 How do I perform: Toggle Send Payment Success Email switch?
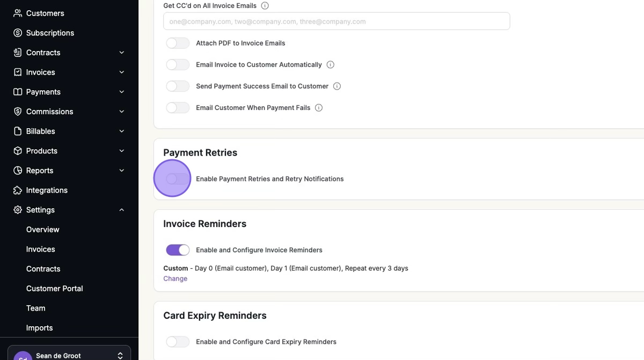pos(178,86)
